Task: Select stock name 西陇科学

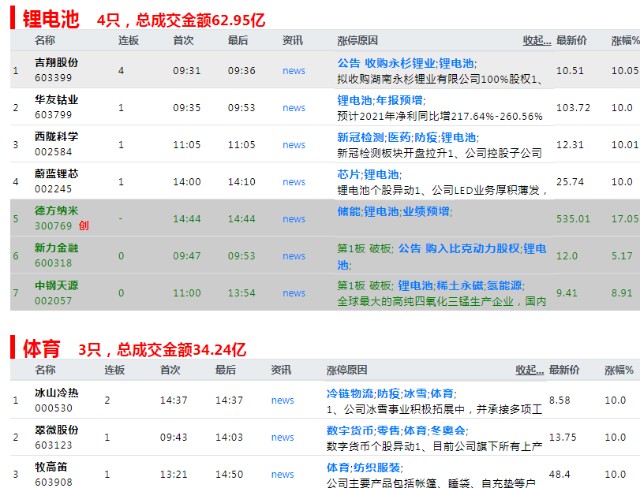Action: (x=56, y=137)
